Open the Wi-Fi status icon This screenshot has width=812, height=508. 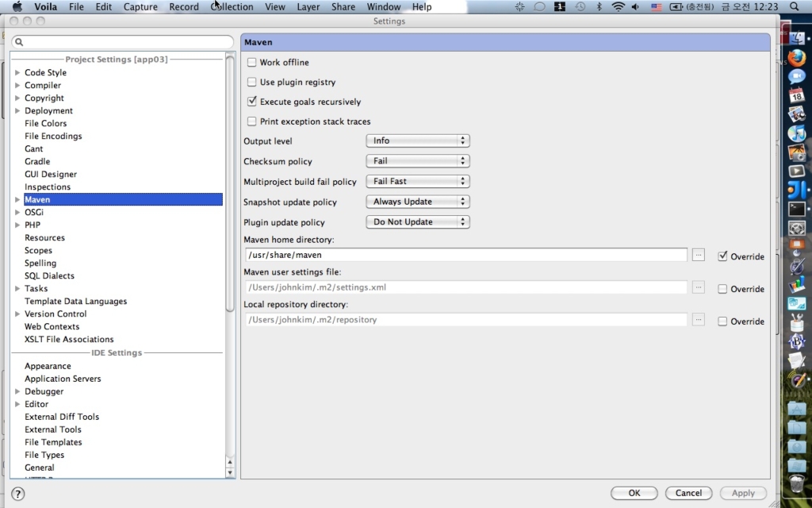point(618,6)
